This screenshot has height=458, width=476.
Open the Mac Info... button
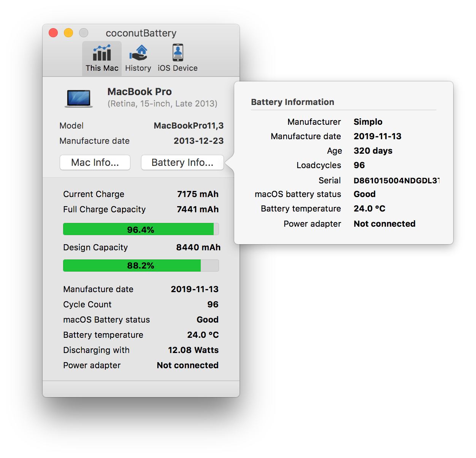tap(95, 162)
